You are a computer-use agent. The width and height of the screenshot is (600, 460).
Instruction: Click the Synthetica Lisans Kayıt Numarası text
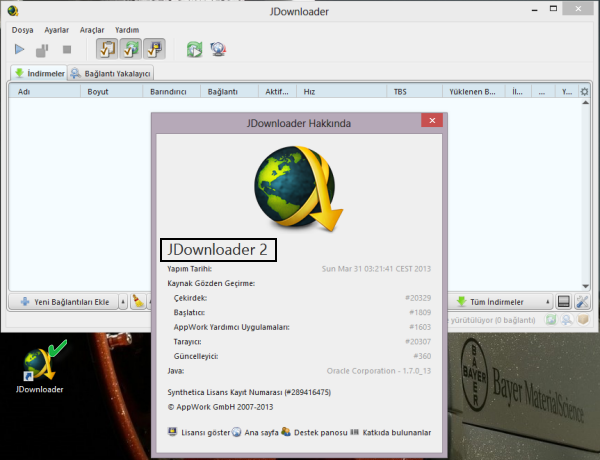coord(249,392)
